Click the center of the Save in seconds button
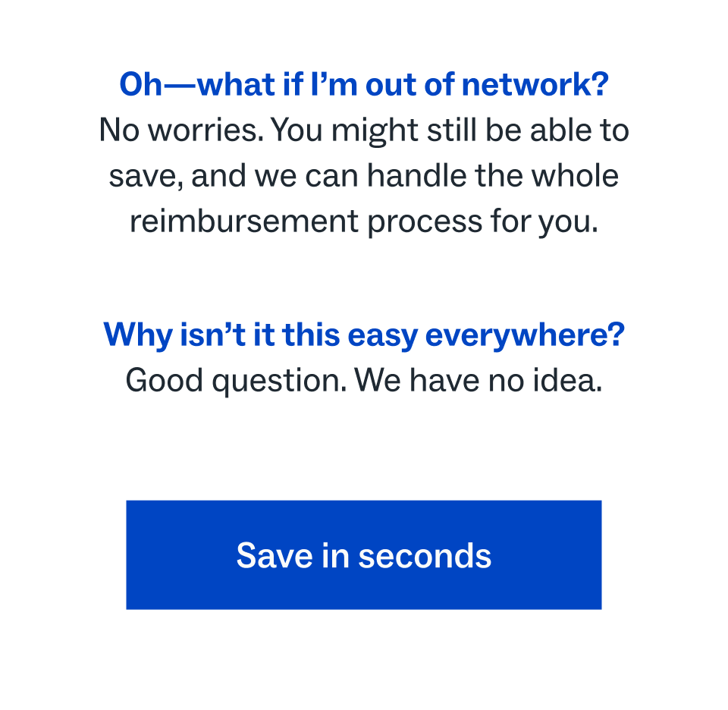This screenshot has width=728, height=710. click(x=363, y=554)
